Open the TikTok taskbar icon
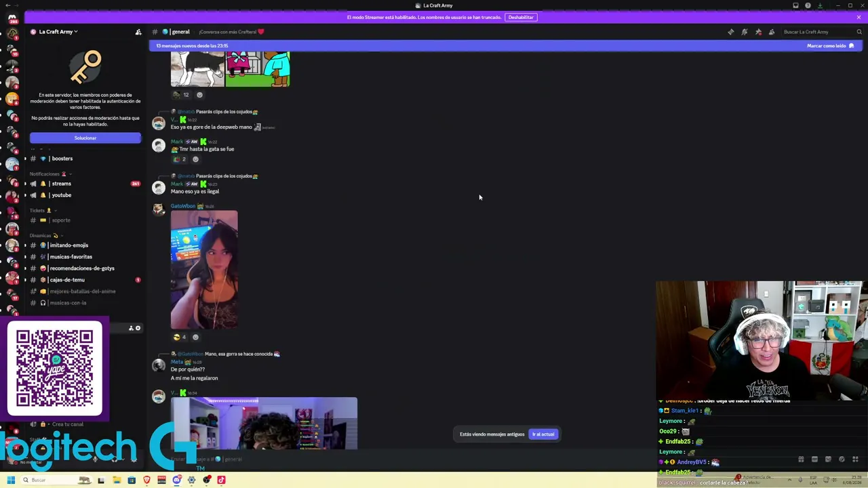This screenshot has height=488, width=868. (x=221, y=480)
